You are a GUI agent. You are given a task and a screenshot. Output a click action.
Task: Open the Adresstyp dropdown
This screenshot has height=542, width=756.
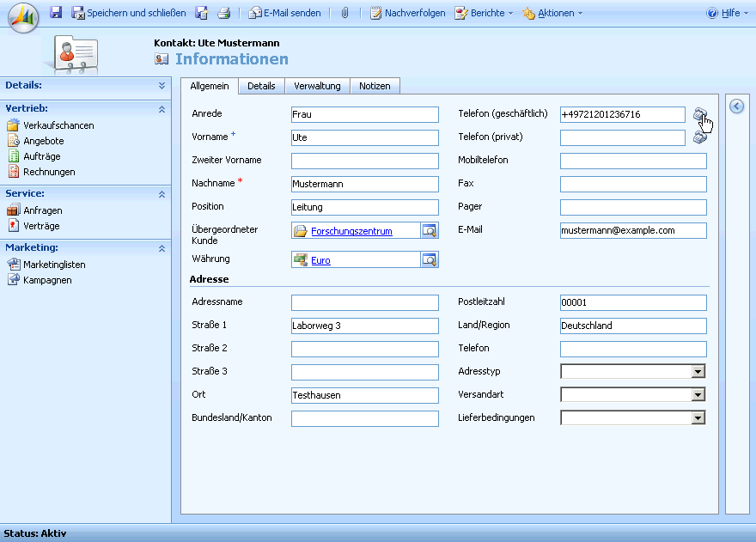698,371
